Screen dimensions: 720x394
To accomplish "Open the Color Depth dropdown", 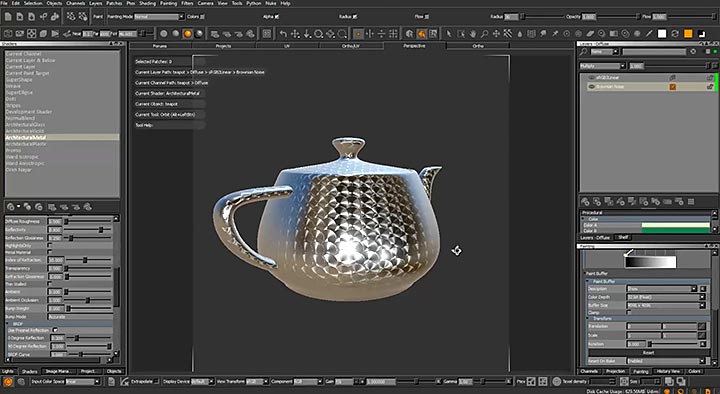I will click(666, 297).
